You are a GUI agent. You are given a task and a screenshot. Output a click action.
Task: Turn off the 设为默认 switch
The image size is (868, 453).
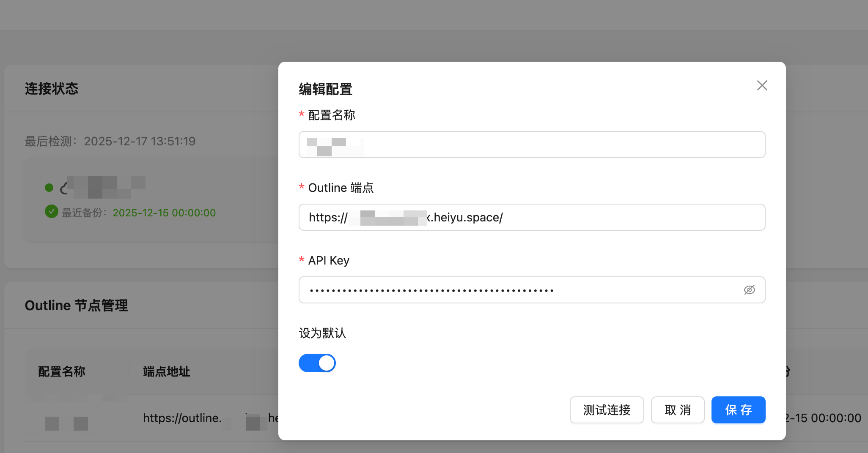317,363
